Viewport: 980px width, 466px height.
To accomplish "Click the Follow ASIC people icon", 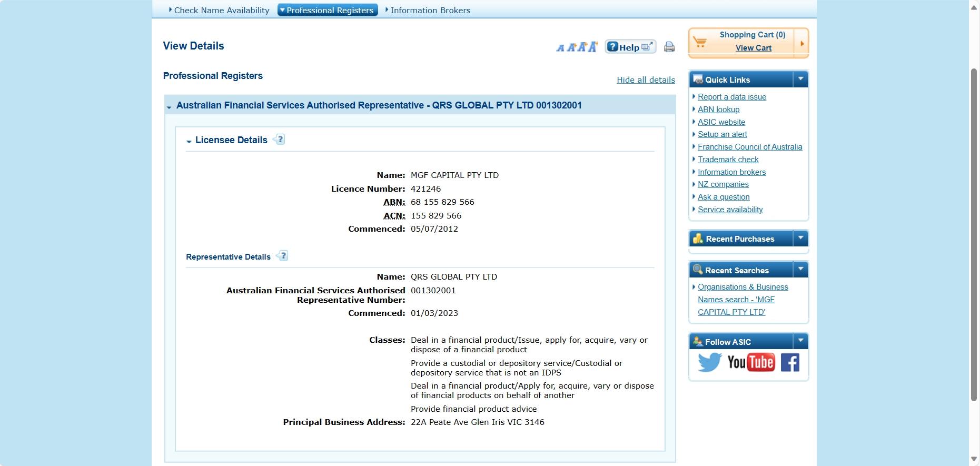I will click(x=698, y=341).
